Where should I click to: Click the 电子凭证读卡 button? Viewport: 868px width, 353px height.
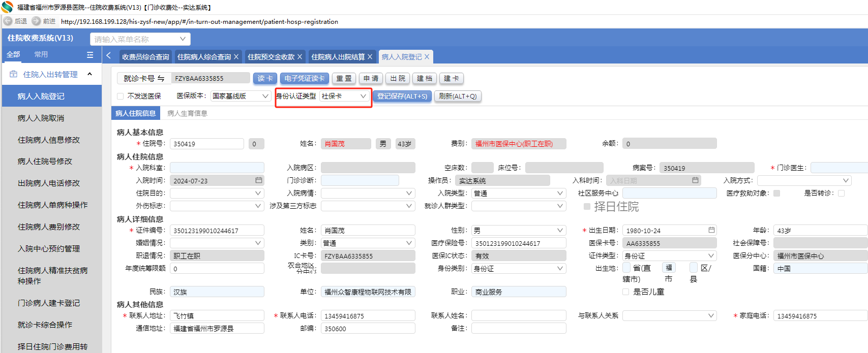pyautogui.click(x=305, y=78)
